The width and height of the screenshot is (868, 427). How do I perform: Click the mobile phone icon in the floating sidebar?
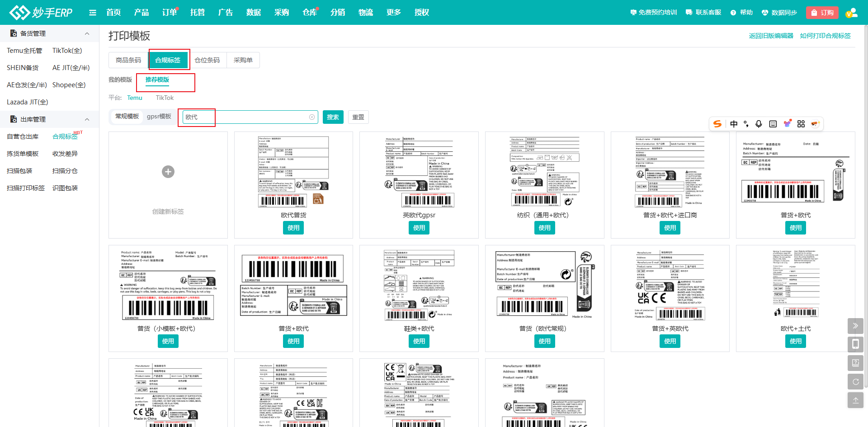click(x=855, y=344)
